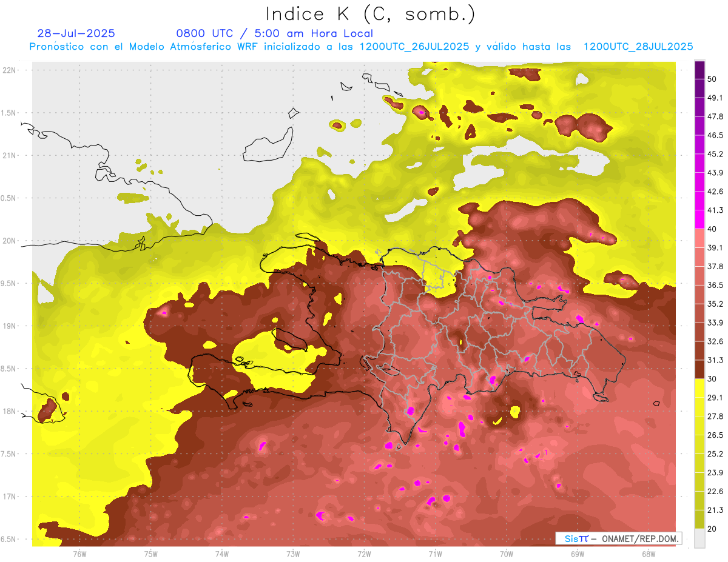Click the '27.8' legend value
This screenshot has height=562, width=728.
click(x=715, y=416)
